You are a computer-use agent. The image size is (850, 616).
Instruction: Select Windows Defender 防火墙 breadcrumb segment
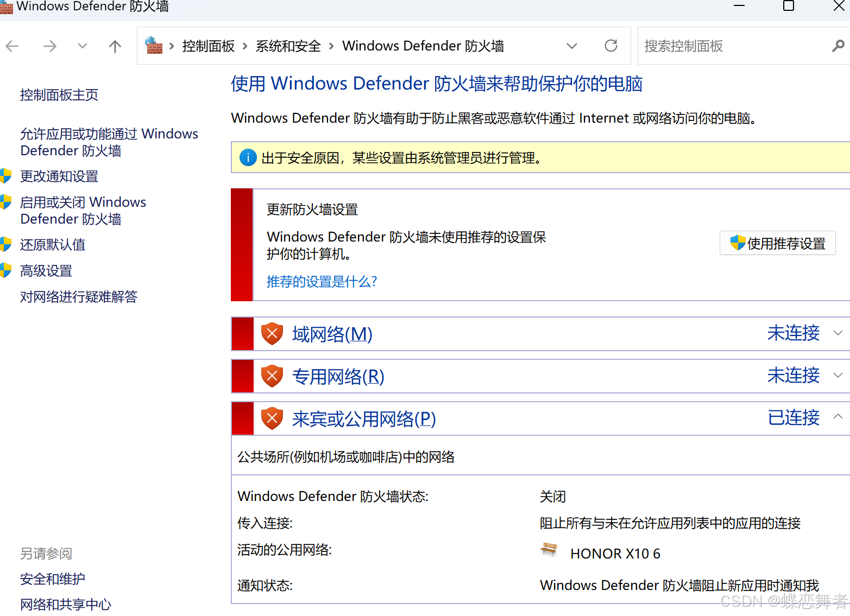click(x=423, y=46)
